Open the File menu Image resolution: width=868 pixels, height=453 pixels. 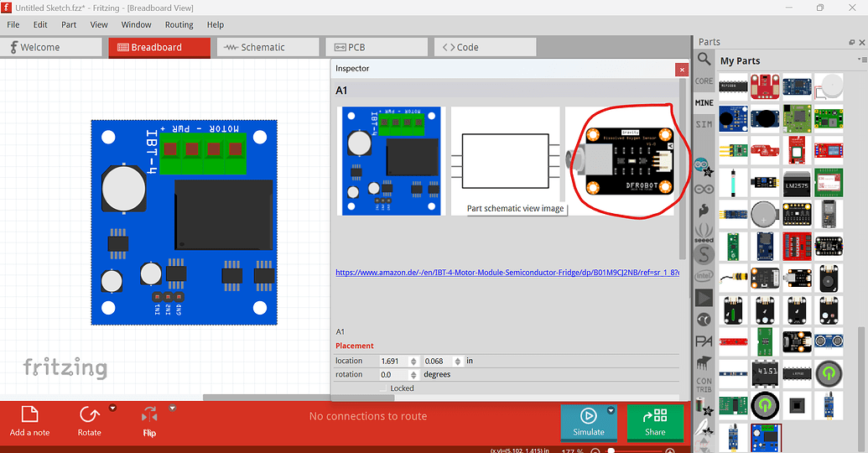[x=13, y=25]
